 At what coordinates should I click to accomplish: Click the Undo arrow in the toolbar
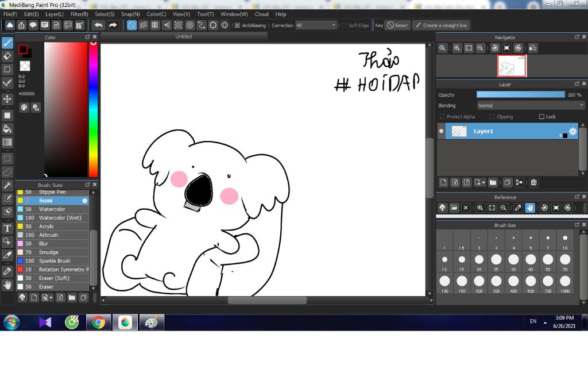pos(99,25)
